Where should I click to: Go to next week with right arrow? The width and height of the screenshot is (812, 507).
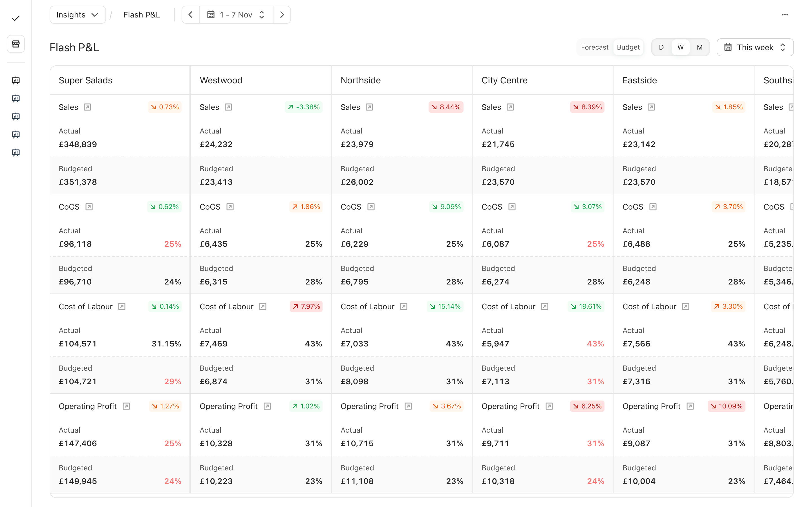pos(282,15)
